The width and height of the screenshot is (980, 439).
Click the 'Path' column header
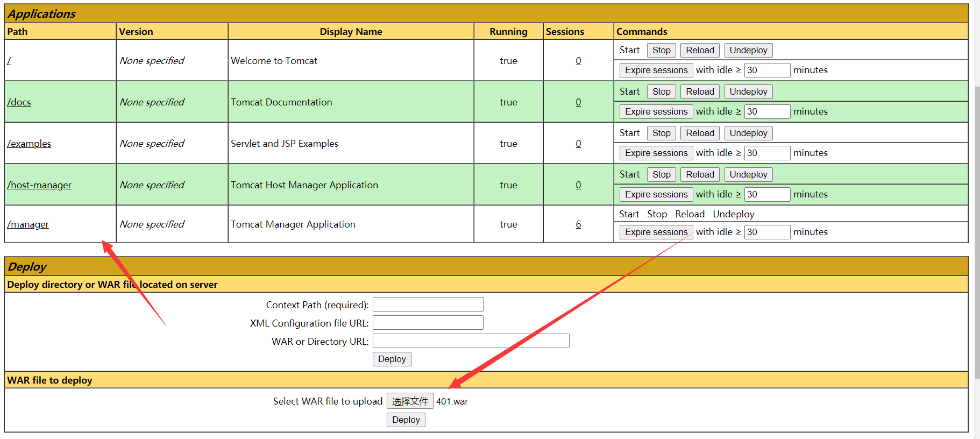coord(17,32)
